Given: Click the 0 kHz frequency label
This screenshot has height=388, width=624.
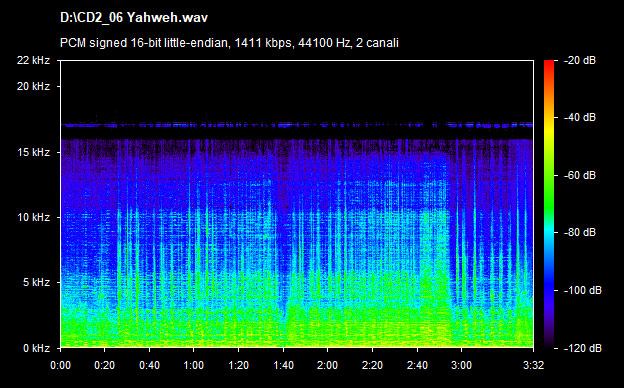Looking at the screenshot, I should point(36,348).
